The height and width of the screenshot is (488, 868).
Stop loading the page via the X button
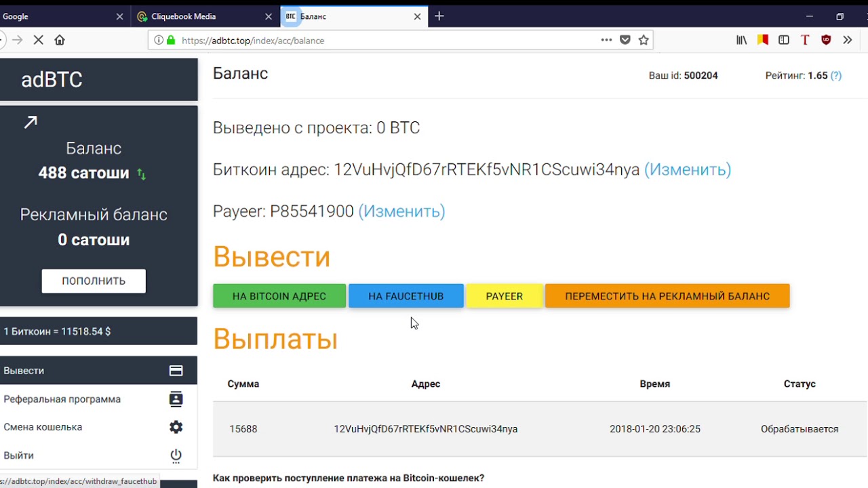click(x=39, y=40)
